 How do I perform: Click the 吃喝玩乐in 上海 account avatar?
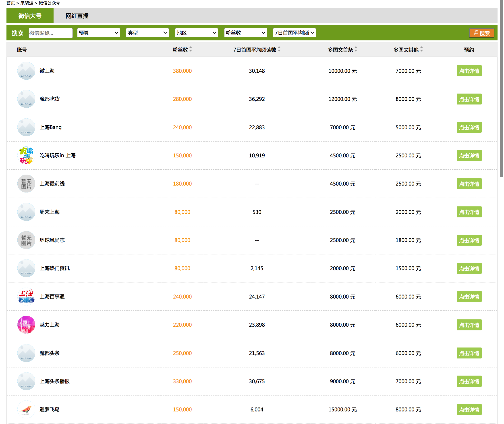[x=26, y=156]
